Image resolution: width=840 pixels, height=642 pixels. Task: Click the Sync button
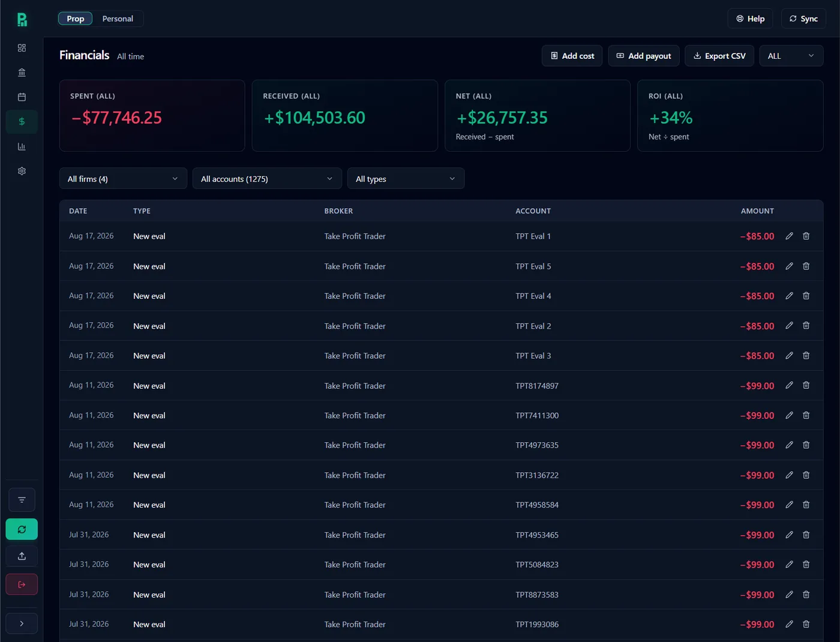[x=803, y=19]
